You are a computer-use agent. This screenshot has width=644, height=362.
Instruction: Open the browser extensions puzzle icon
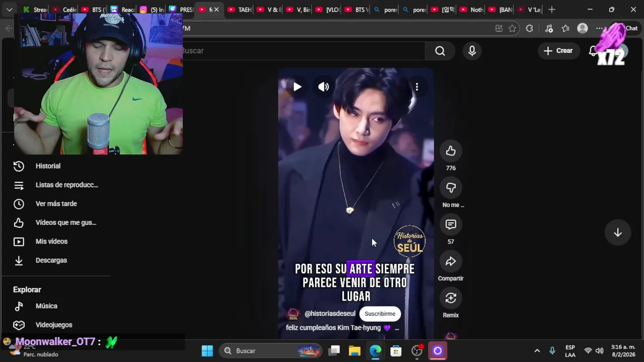(529, 29)
